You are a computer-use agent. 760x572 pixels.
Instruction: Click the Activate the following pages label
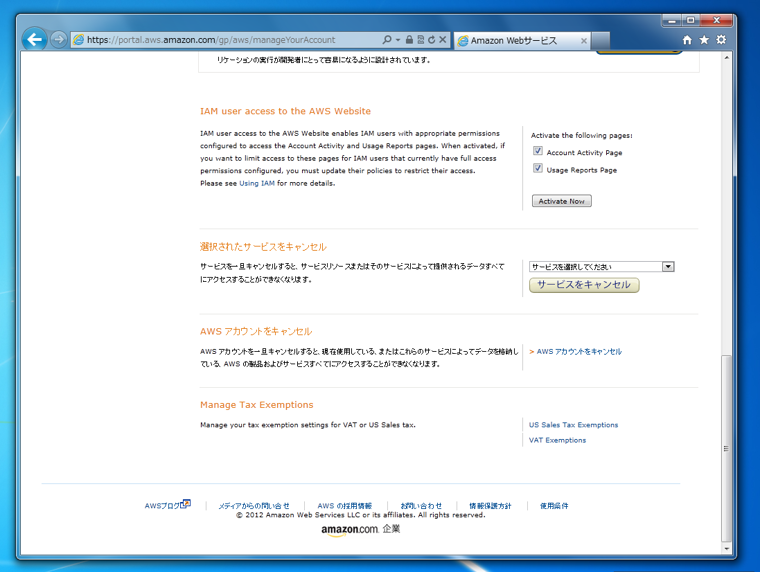(582, 135)
